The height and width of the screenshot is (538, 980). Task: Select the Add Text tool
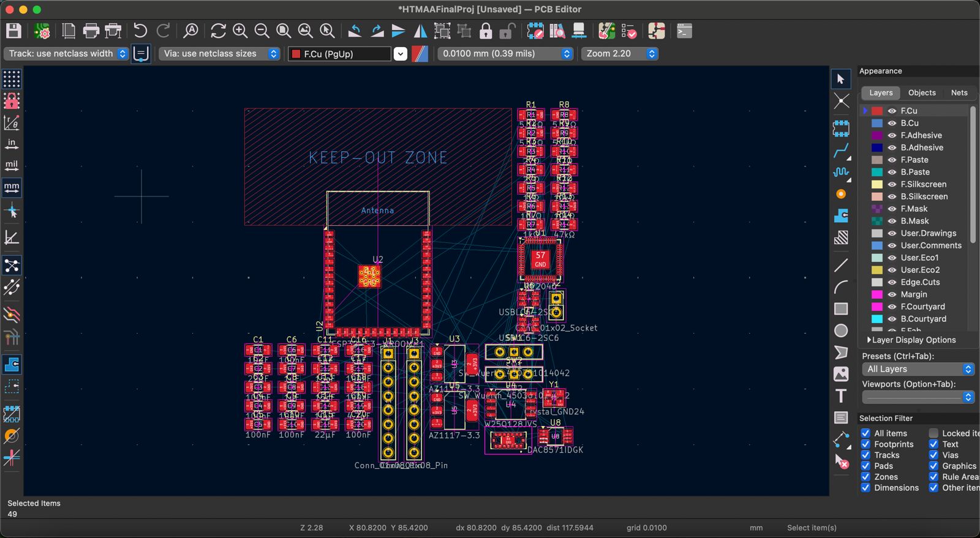pos(841,396)
